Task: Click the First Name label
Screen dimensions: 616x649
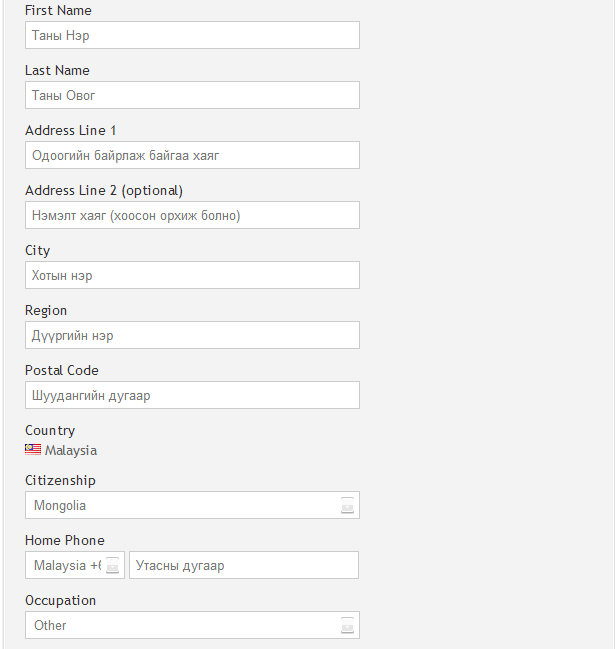Action: click(x=58, y=11)
